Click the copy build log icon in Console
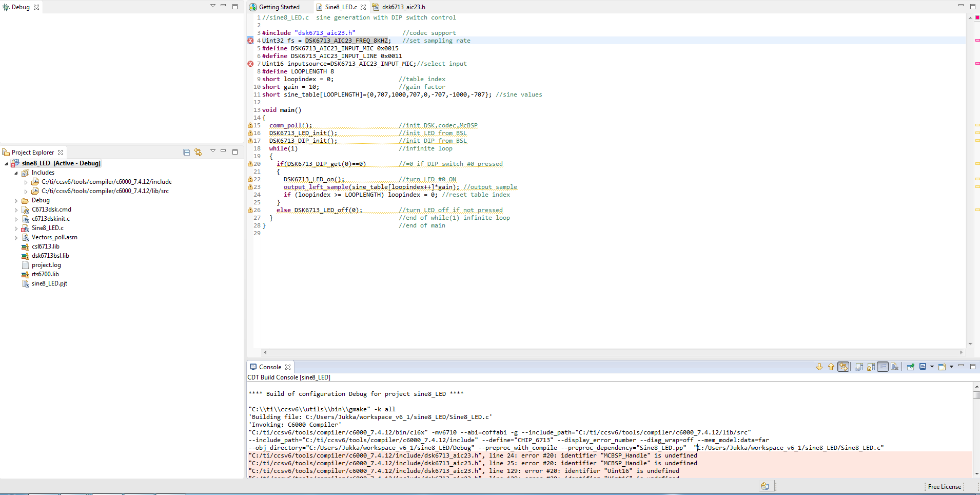 859,367
